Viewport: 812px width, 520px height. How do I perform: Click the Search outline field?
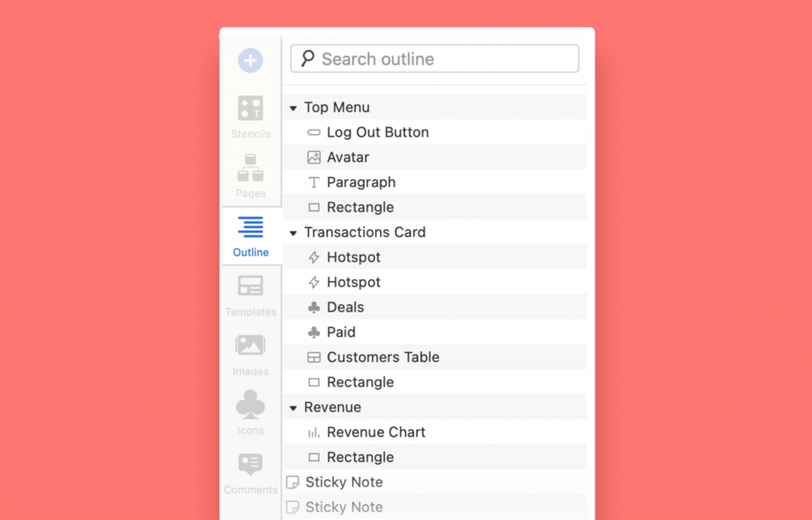[435, 59]
